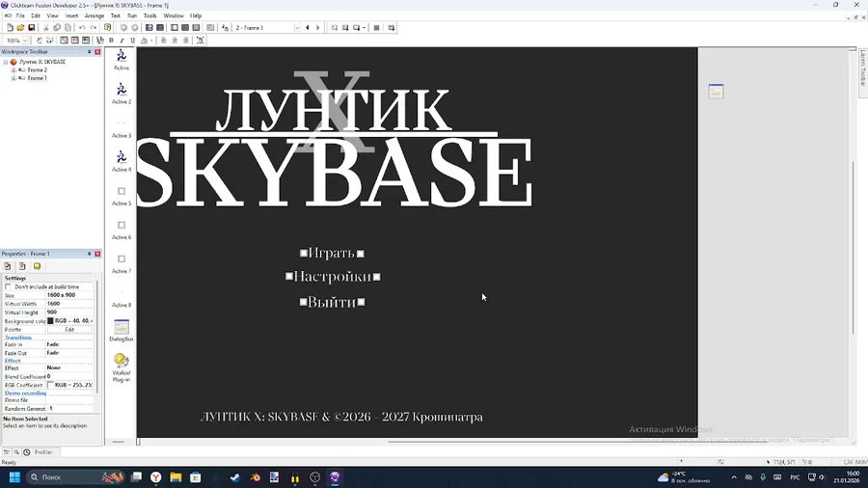Redo the last action in the toolbar
The image size is (868, 488).
tap(93, 28)
